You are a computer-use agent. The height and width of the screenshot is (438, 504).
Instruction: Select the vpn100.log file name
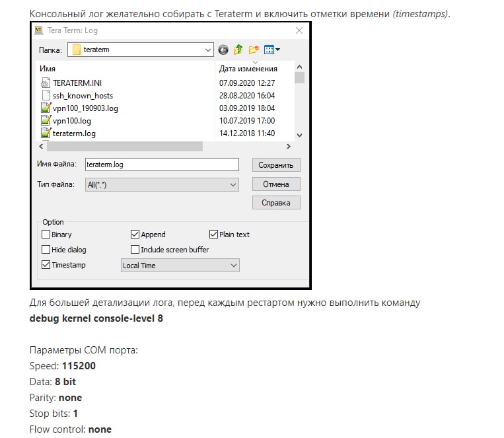72,121
